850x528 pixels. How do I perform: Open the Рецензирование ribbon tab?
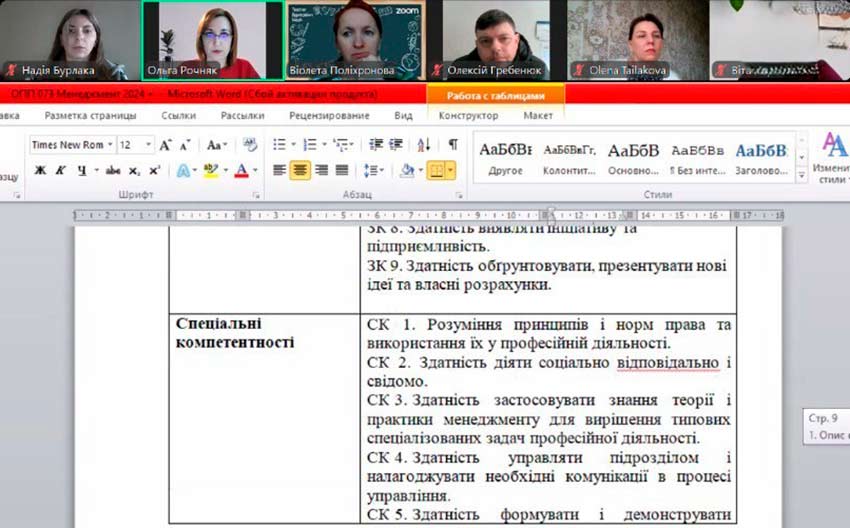coord(329,116)
